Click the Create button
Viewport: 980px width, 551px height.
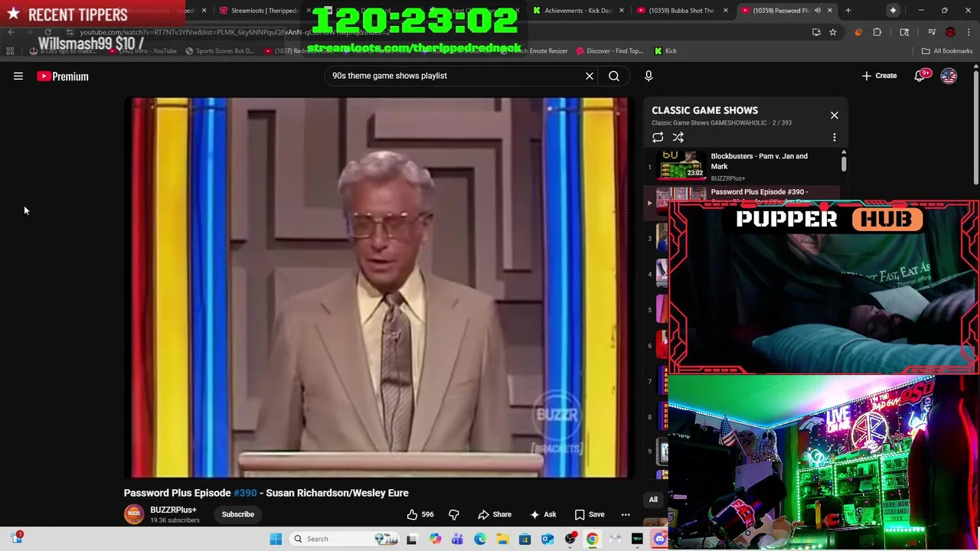[x=879, y=76]
